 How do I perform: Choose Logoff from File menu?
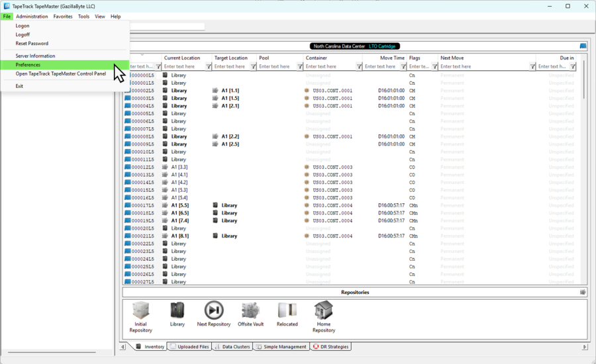point(23,34)
